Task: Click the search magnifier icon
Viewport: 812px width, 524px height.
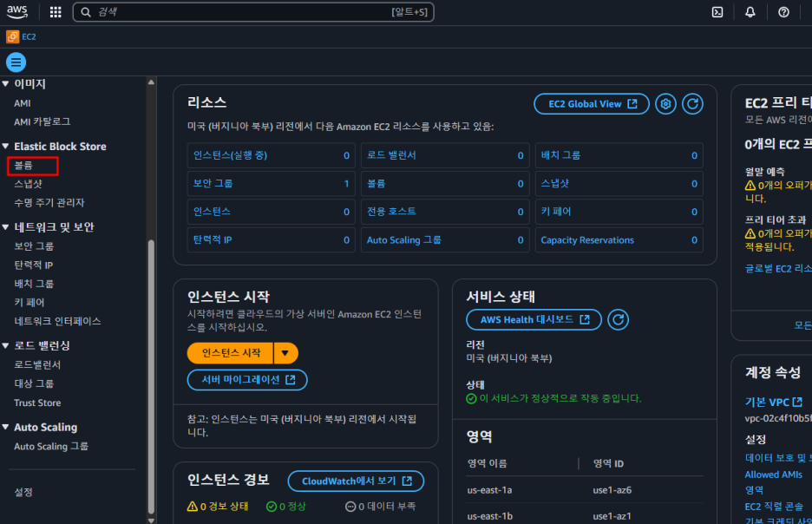Action: 86,12
